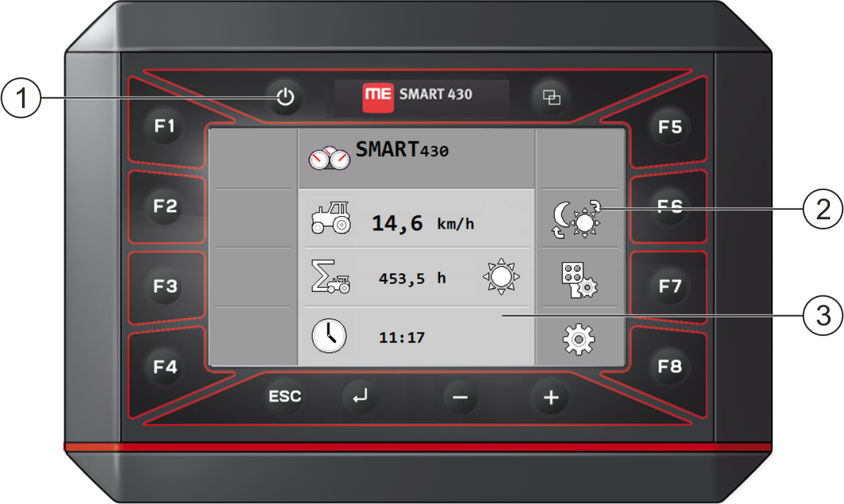Click the screen-switch icon above F5
844x504 pixels.
(552, 97)
